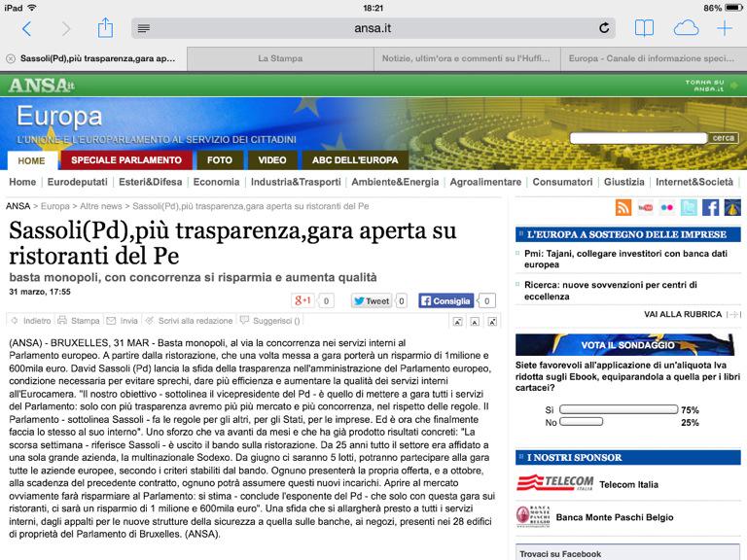The height and width of the screenshot is (560, 747).
Task: Click the No poll result bar
Action: (582, 422)
